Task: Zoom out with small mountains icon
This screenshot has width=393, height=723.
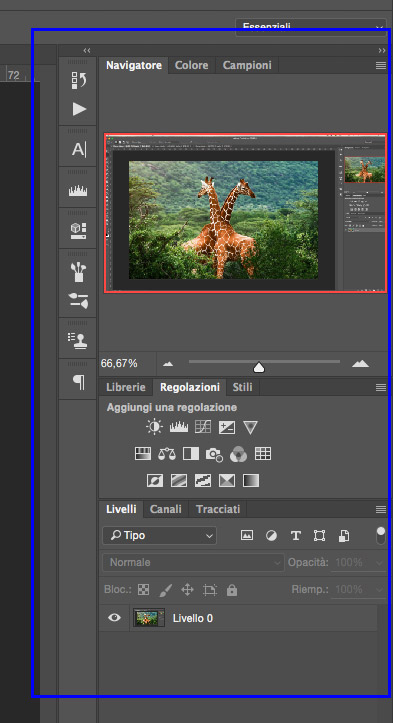Action: click(168, 364)
